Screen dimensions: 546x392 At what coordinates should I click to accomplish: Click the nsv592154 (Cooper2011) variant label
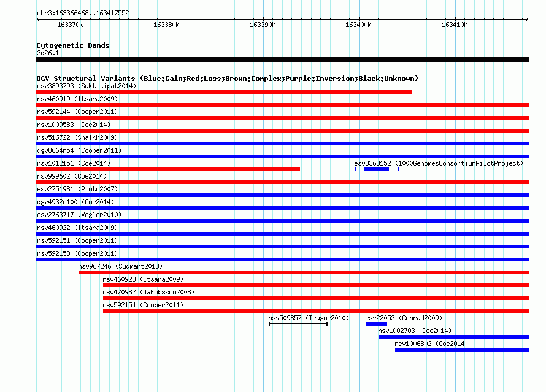click(143, 305)
